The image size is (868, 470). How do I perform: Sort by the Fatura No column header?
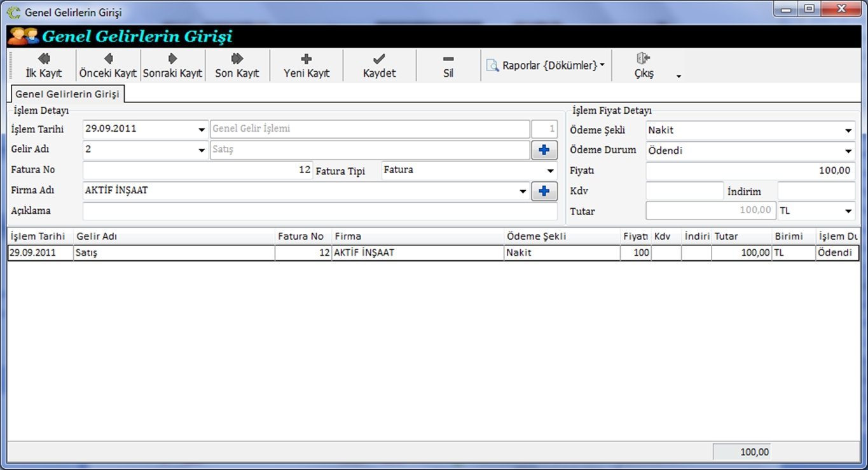pyautogui.click(x=301, y=237)
